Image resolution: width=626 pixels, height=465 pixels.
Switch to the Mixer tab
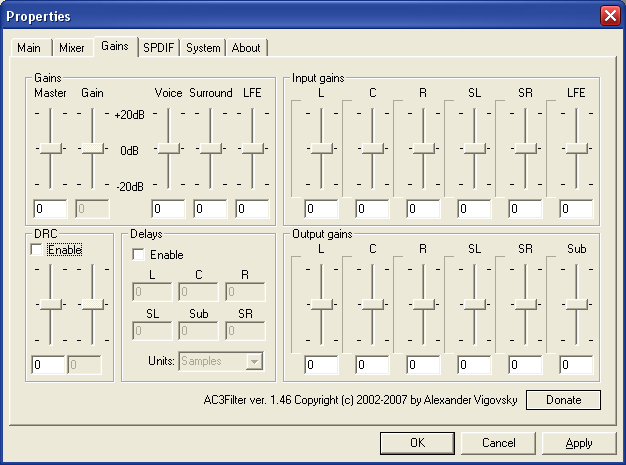tap(71, 48)
